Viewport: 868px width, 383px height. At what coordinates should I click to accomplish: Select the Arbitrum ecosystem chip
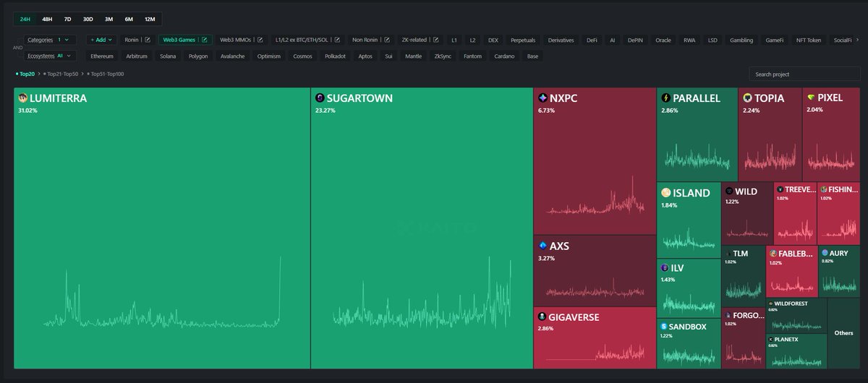[x=135, y=56]
